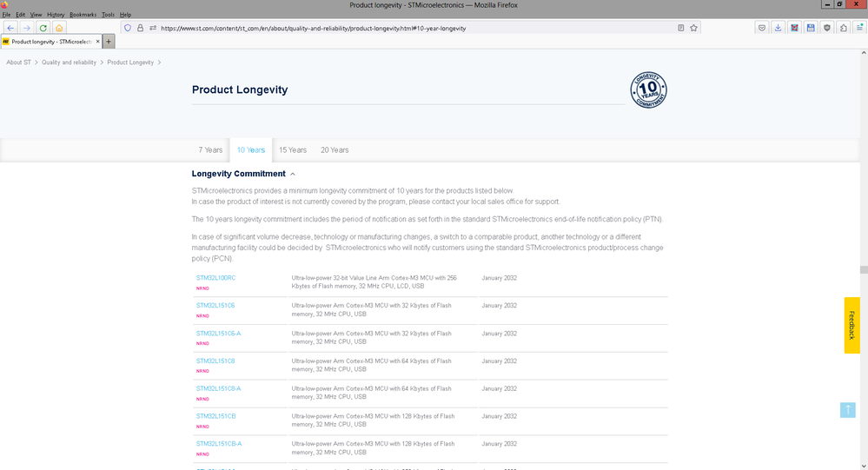Open the STM32L151C8 product link
868x470 pixels.
point(215,361)
